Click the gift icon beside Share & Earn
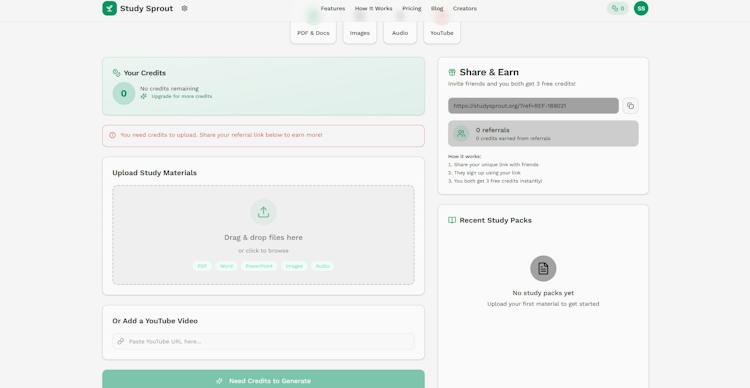This screenshot has width=750, height=388. (452, 72)
